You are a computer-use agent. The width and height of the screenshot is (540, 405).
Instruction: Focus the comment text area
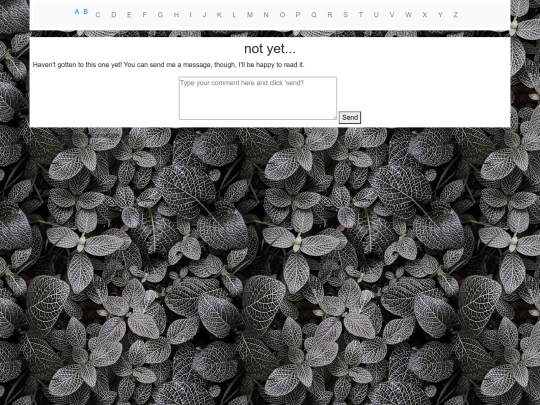pos(258,98)
